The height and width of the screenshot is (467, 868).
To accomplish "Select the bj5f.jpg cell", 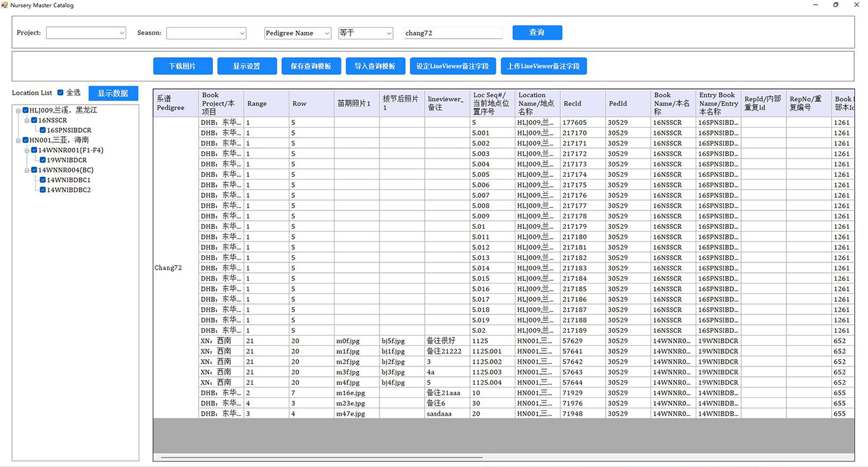I will [402, 341].
